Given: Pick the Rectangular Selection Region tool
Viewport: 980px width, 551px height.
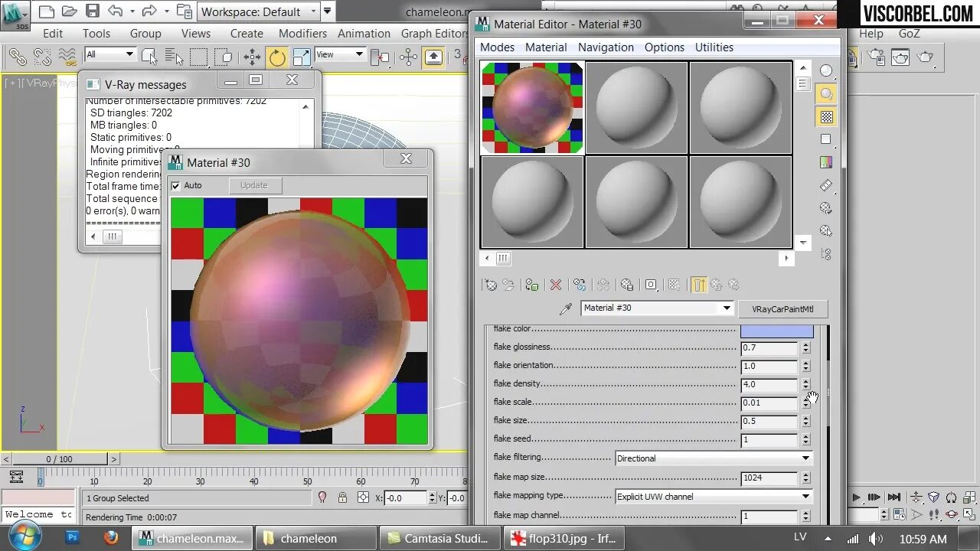Looking at the screenshot, I should tap(198, 57).
